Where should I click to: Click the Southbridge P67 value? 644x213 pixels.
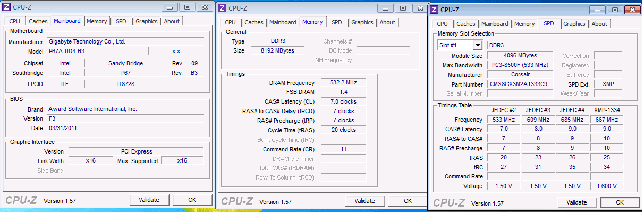tap(125, 73)
